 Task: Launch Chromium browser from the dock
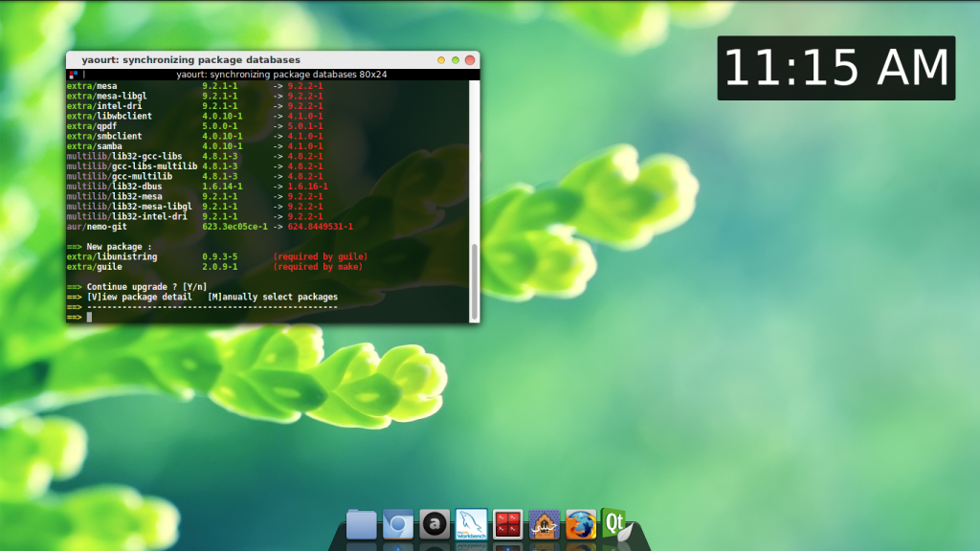(397, 525)
